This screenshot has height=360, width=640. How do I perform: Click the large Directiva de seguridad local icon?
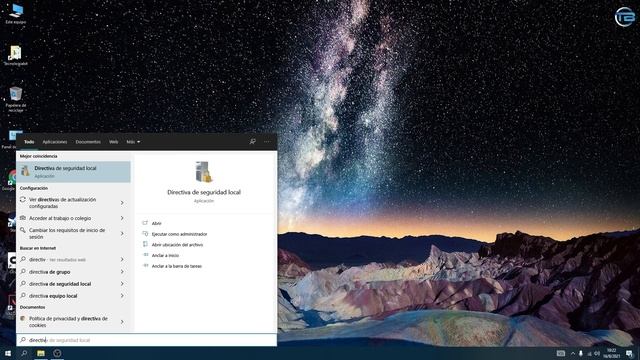coord(203,172)
